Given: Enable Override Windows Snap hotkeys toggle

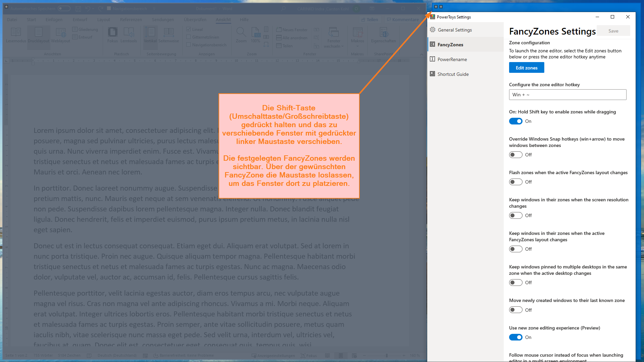Looking at the screenshot, I should pos(515,155).
